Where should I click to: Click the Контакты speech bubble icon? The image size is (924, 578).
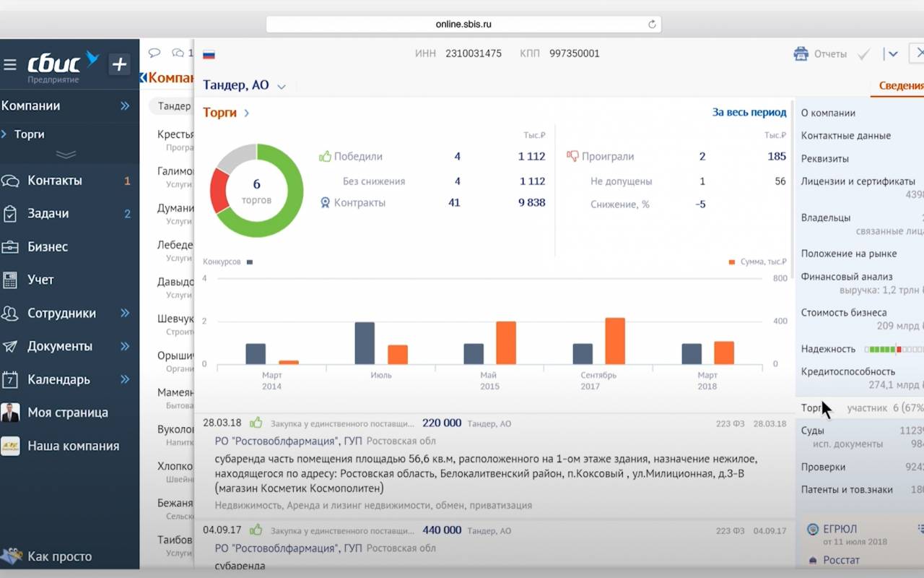click(x=10, y=181)
